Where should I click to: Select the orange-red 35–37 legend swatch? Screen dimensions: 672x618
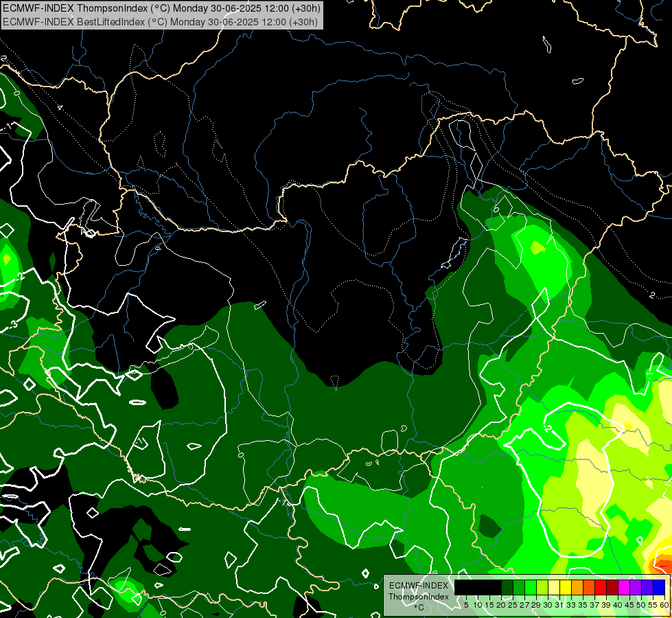tap(588, 588)
